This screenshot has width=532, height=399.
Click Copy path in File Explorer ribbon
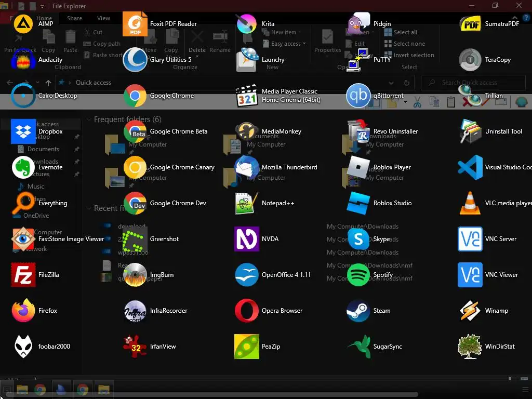(102, 44)
